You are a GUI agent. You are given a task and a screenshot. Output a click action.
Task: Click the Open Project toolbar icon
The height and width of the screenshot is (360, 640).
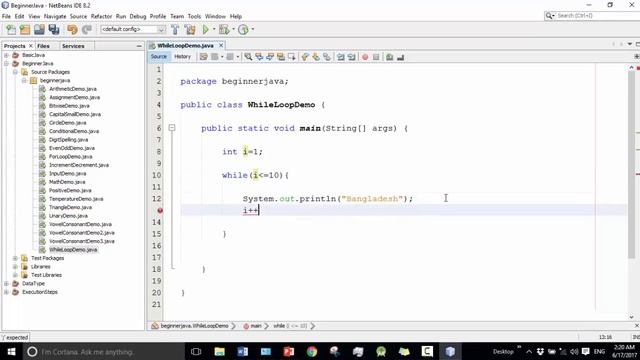39,29
